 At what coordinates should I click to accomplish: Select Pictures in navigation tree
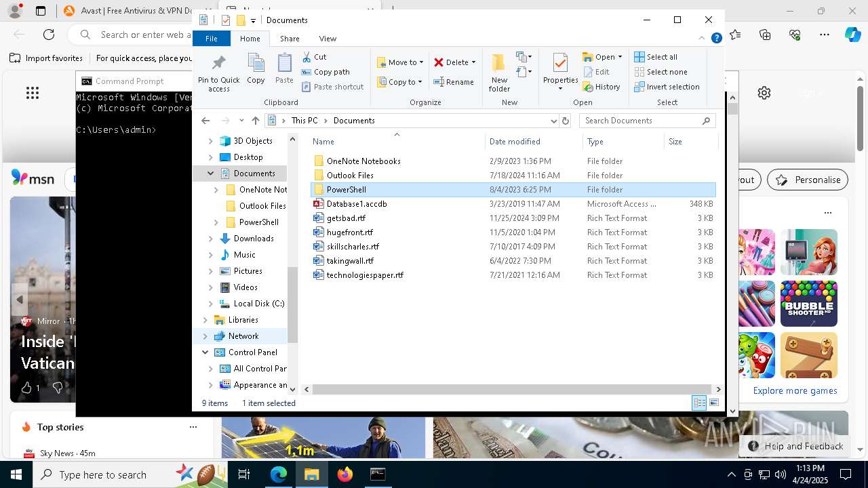(248, 271)
